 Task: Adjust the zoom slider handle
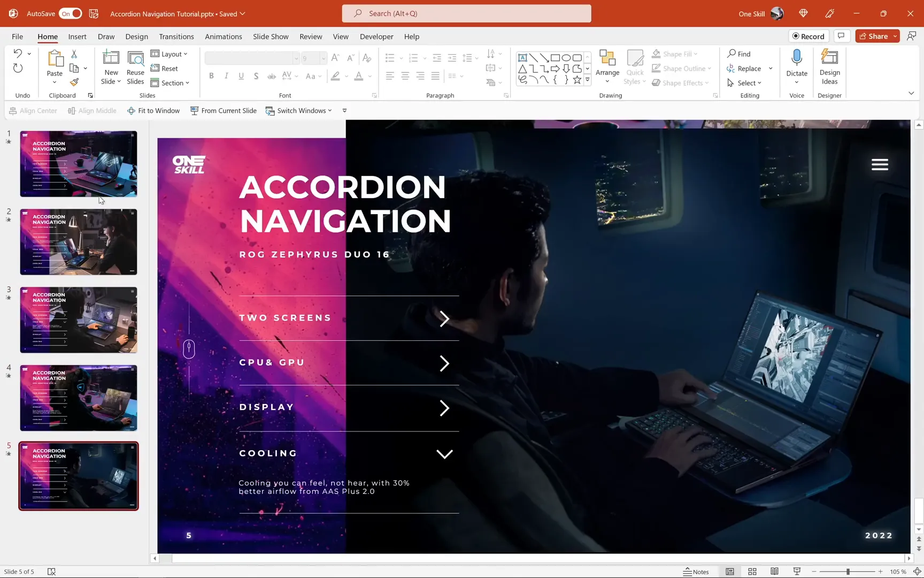[848, 572]
